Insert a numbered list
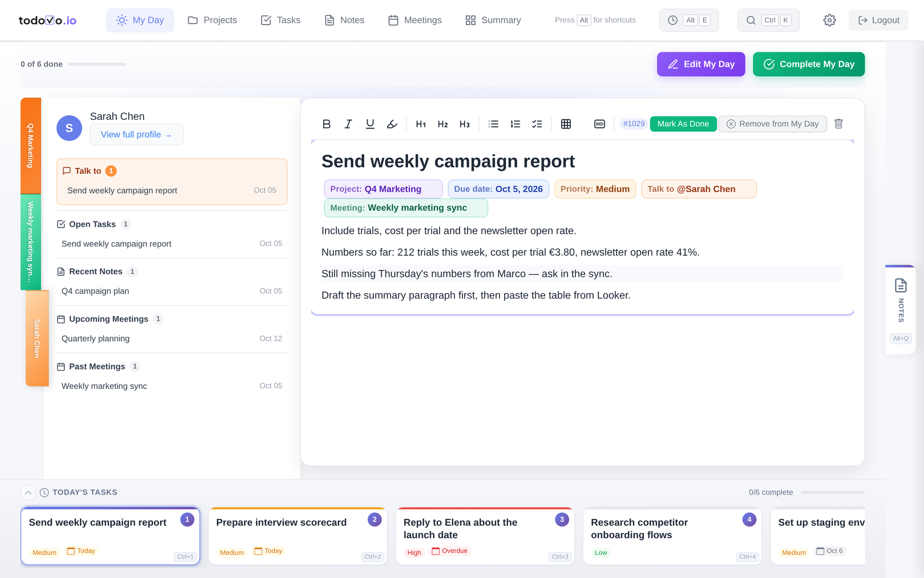924x578 pixels. tap(515, 124)
